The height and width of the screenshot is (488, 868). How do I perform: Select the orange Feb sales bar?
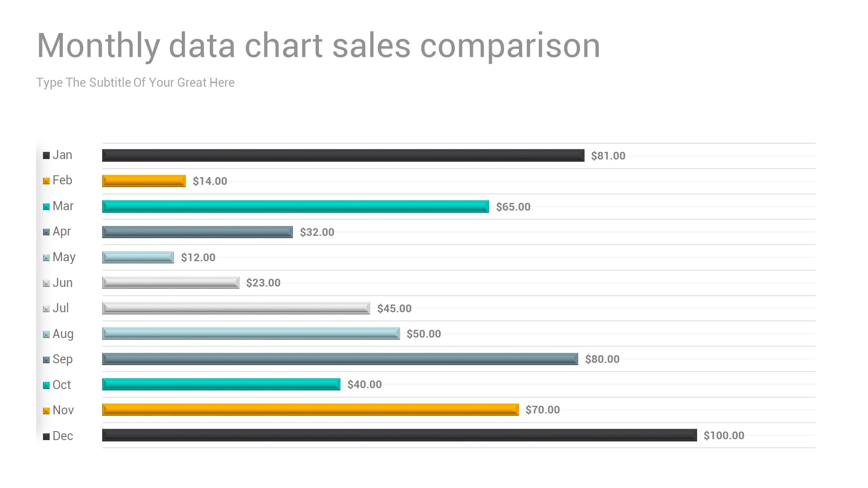[144, 181]
